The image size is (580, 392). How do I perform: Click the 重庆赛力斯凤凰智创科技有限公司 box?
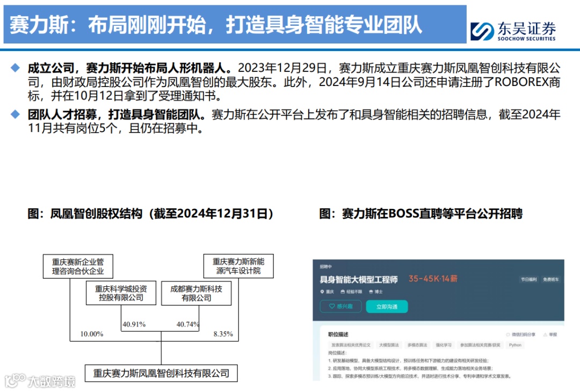[161, 374]
